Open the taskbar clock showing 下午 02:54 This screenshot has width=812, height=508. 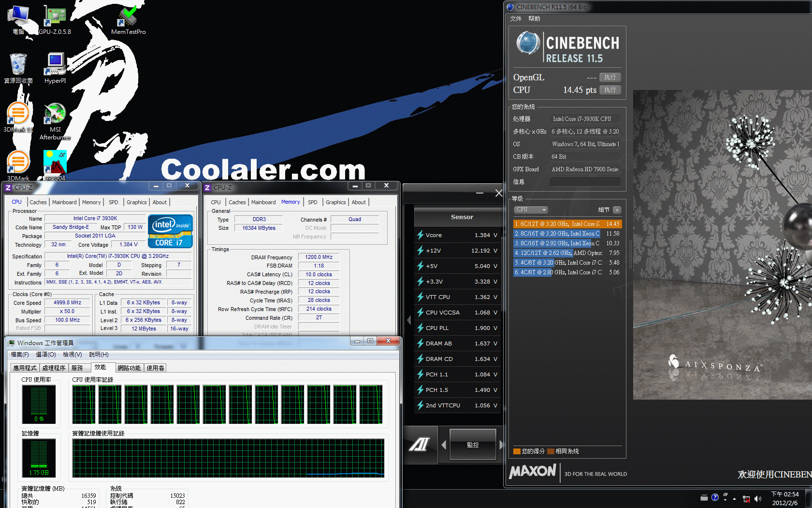point(785,498)
